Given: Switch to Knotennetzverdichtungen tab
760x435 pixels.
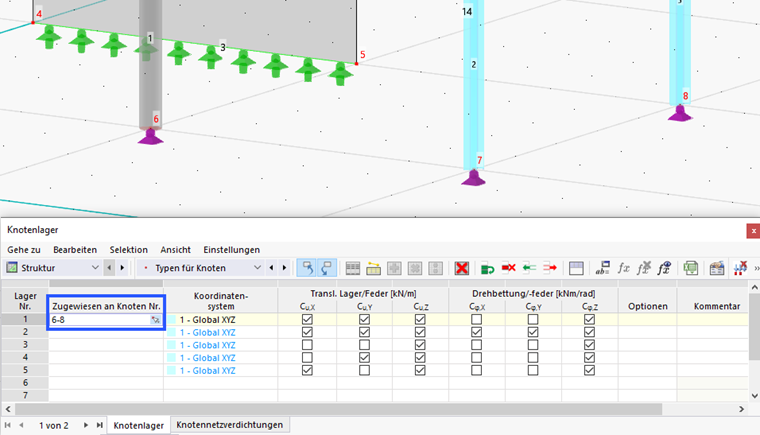Looking at the screenshot, I should (x=230, y=425).
